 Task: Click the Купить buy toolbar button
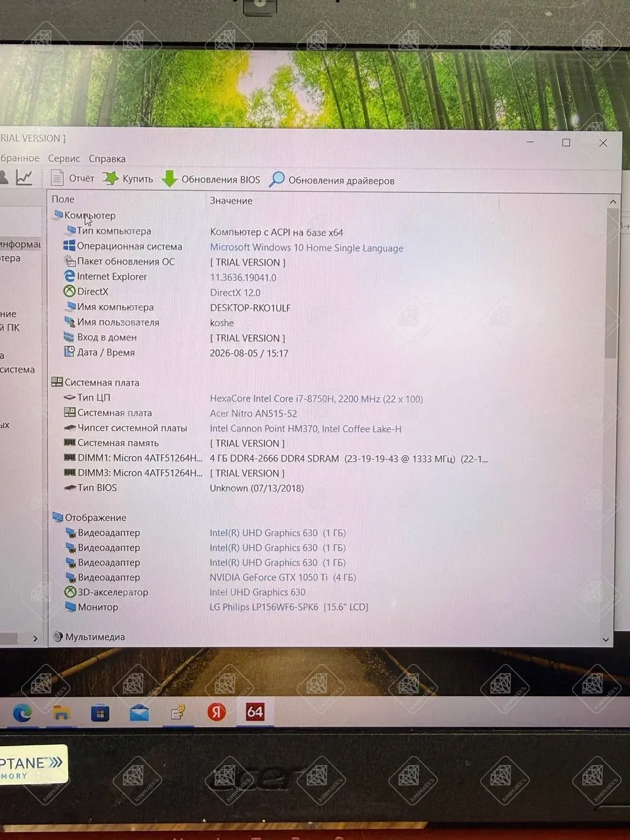(x=129, y=178)
